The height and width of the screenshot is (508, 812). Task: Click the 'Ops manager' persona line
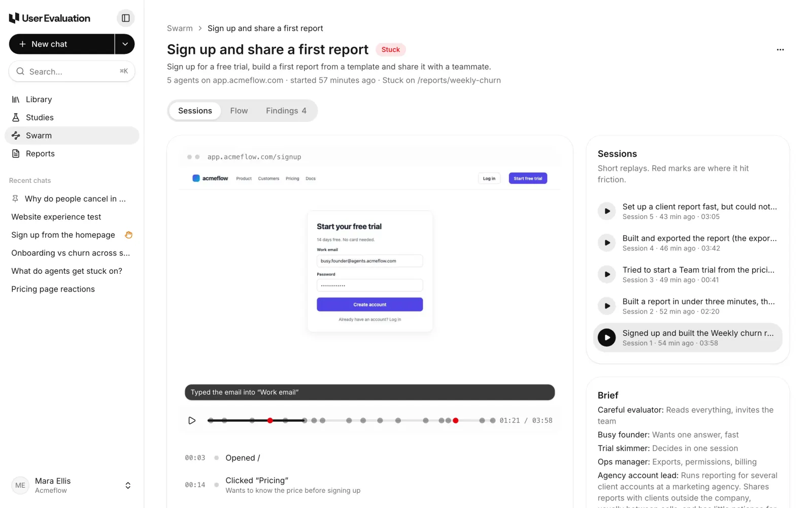click(x=677, y=462)
